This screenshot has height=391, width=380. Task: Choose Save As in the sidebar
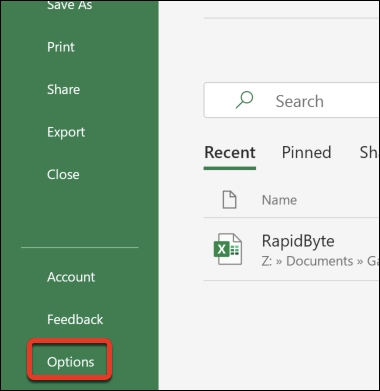(x=70, y=5)
